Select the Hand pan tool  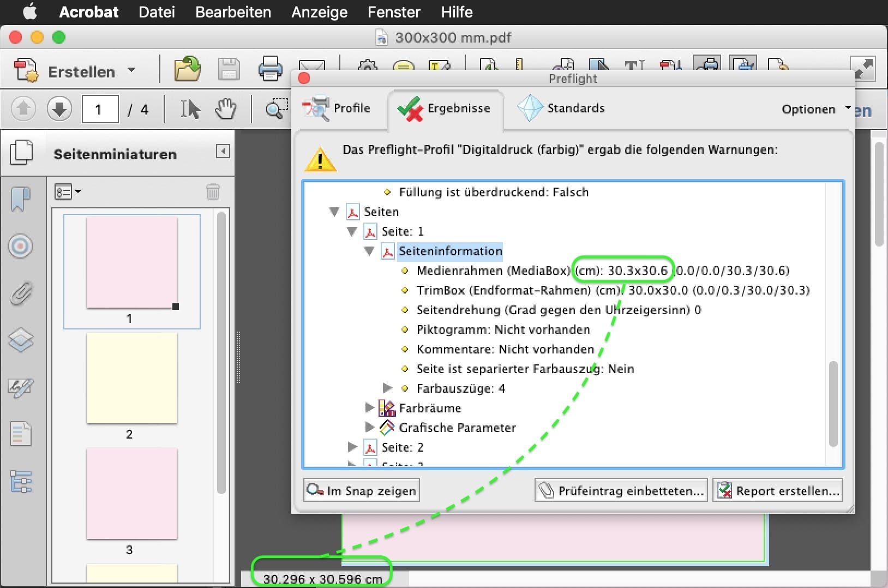pyautogui.click(x=225, y=109)
